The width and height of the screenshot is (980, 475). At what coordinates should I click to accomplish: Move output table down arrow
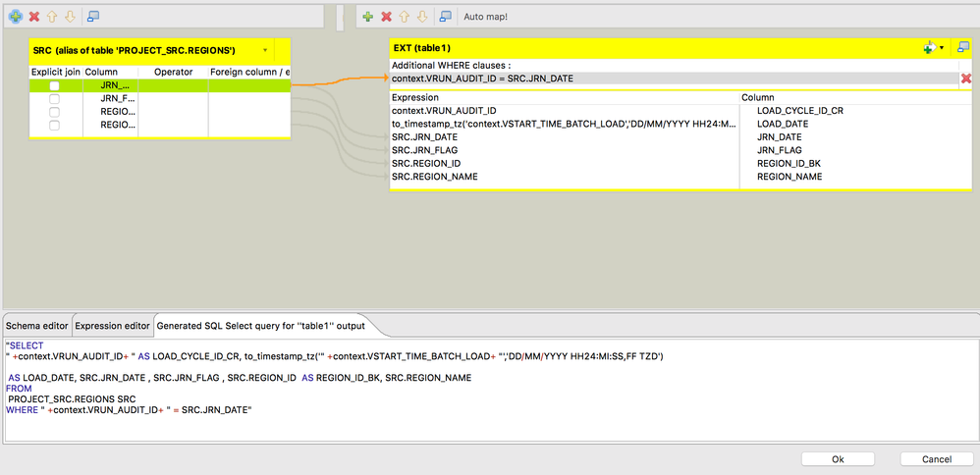pos(422,17)
